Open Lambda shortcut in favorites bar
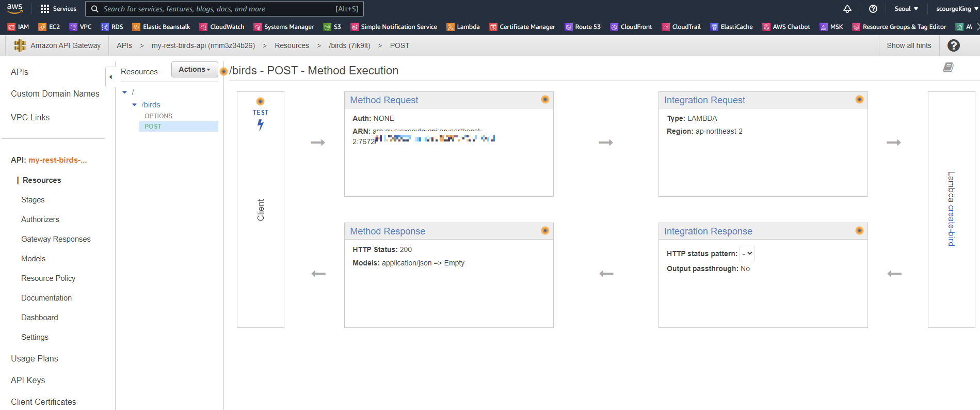 tap(463, 27)
